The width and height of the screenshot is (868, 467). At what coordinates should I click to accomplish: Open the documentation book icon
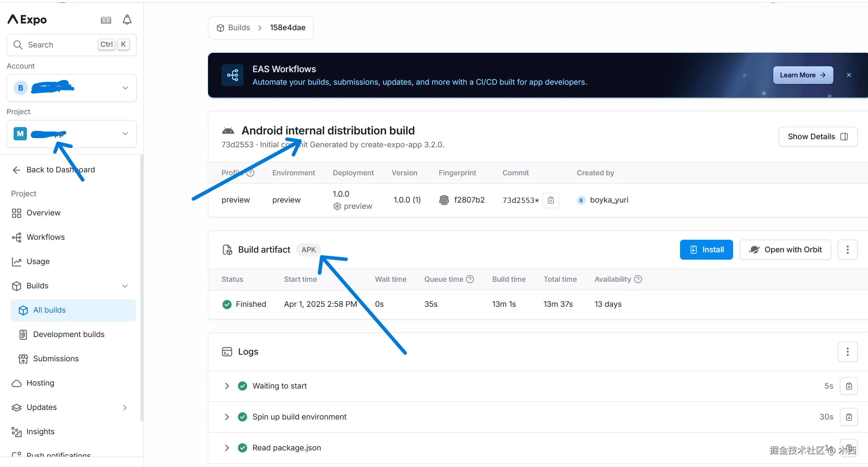click(x=106, y=20)
